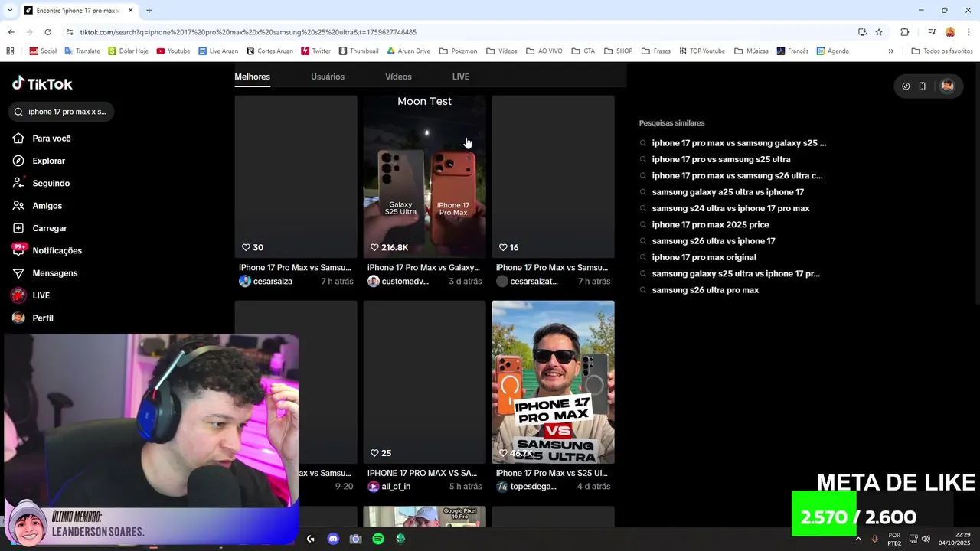980x551 pixels.
Task: Bookmark this page with the star icon
Action: [x=879, y=32]
